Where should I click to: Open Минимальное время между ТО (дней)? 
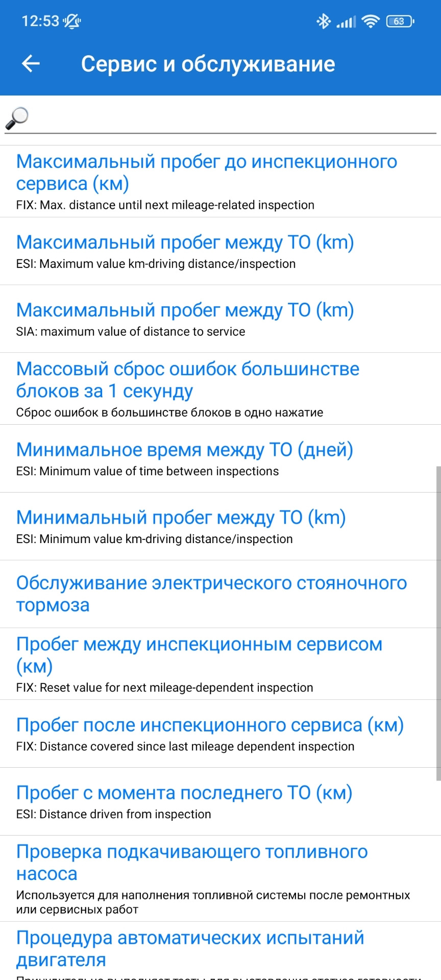[184, 458]
